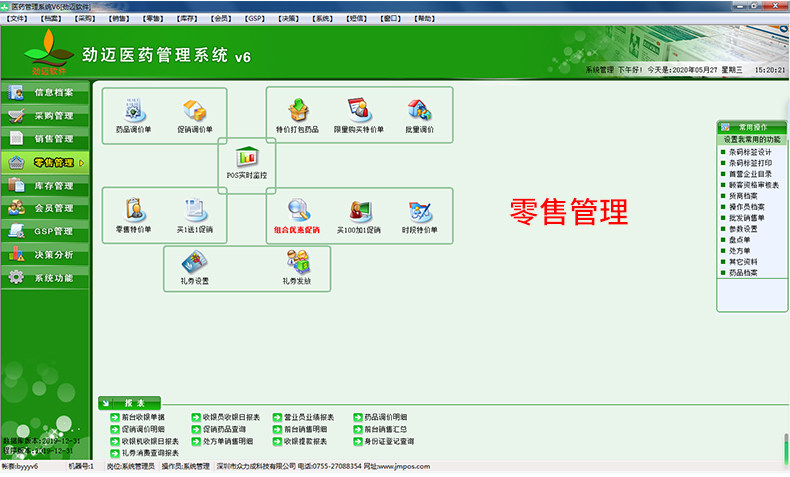Image resolution: width=790 pixels, height=477 pixels.
Task: Open the 【系统】 menu
Action: point(322,19)
